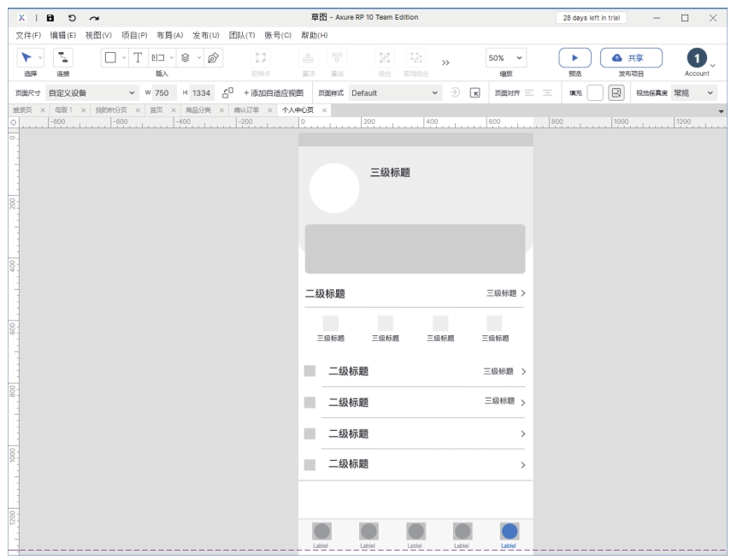The width and height of the screenshot is (731, 560).
Task: Click the save icon in title bar
Action: (50, 18)
